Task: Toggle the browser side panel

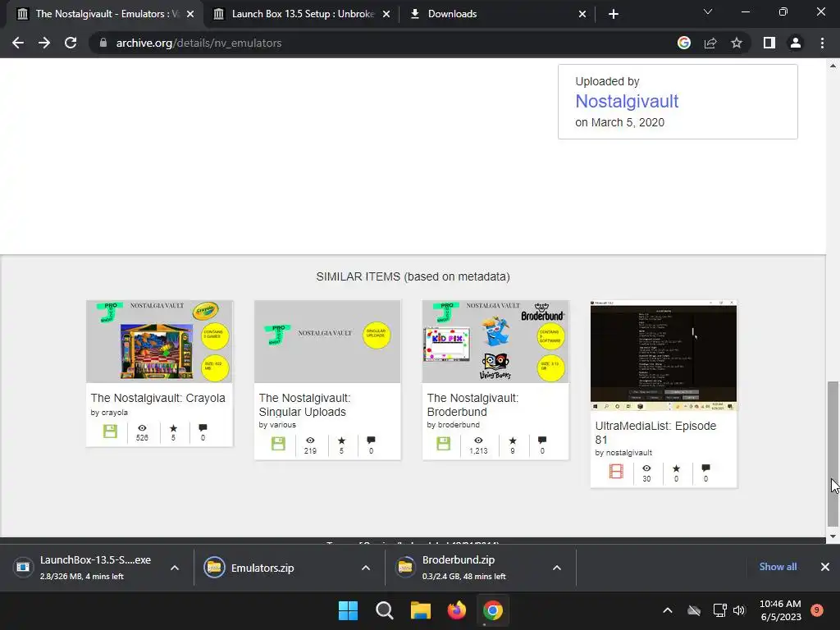Action: coord(769,43)
